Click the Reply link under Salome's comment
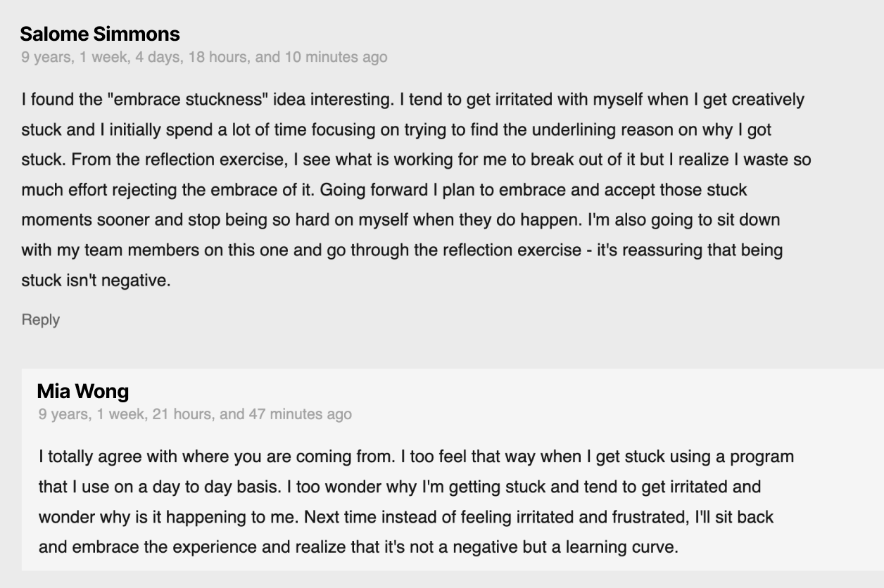This screenshot has width=884, height=588. point(39,319)
